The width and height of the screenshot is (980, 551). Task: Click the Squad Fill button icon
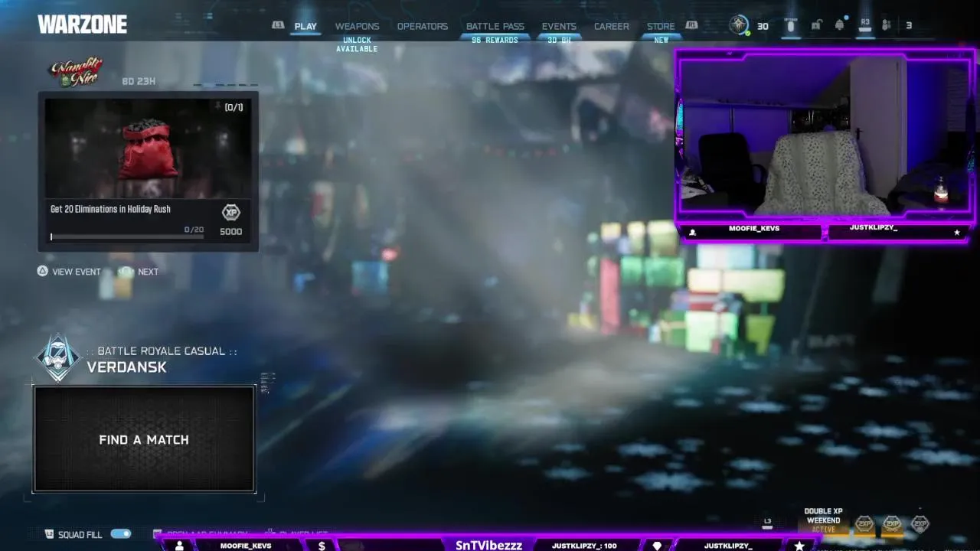(50, 534)
